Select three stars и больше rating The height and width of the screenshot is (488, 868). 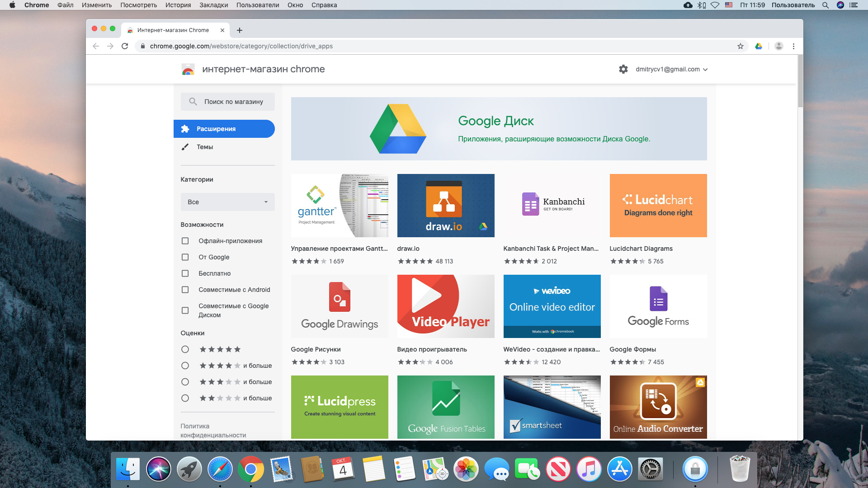coord(185,382)
